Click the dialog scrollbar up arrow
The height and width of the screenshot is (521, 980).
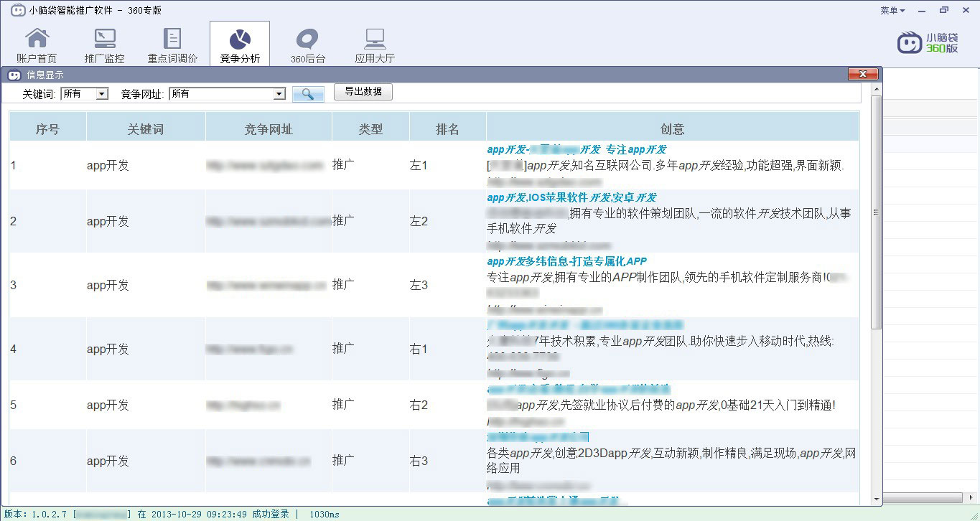876,89
